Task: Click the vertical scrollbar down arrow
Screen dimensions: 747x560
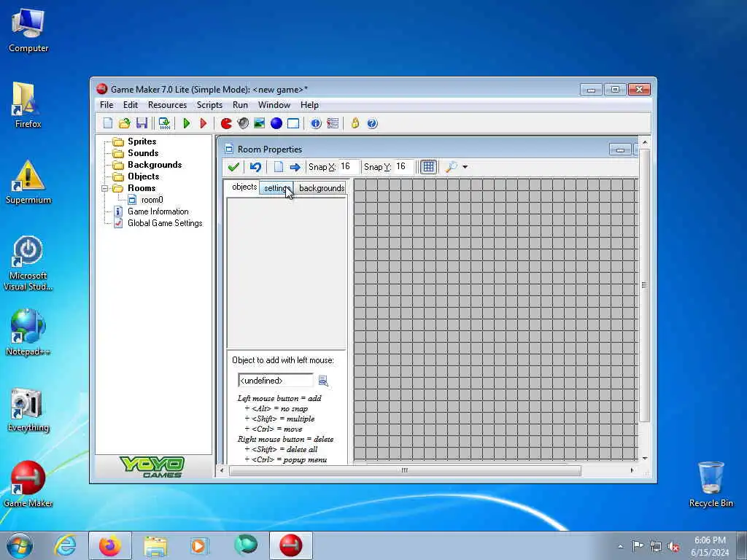Action: click(645, 459)
